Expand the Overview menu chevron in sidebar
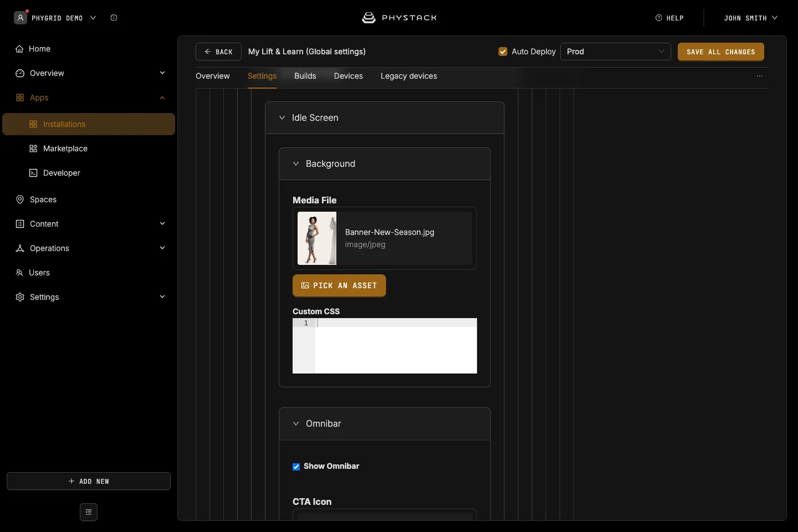 tap(162, 73)
